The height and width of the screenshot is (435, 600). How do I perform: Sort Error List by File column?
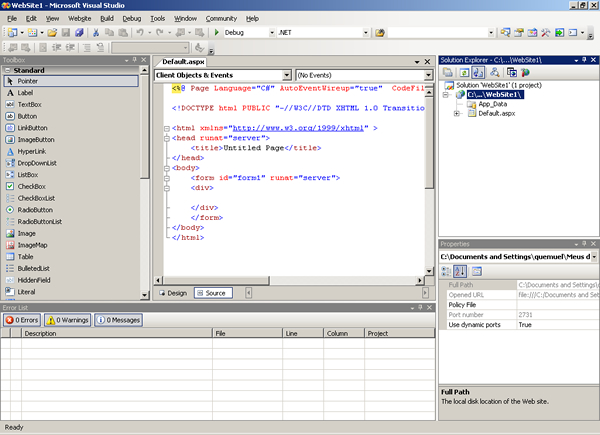click(x=247, y=333)
